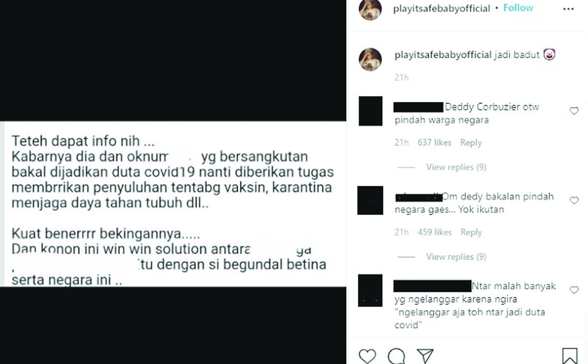The width and height of the screenshot is (588, 364).
Task: Open the caption's playitsafebabyofficial username
Action: (x=442, y=55)
